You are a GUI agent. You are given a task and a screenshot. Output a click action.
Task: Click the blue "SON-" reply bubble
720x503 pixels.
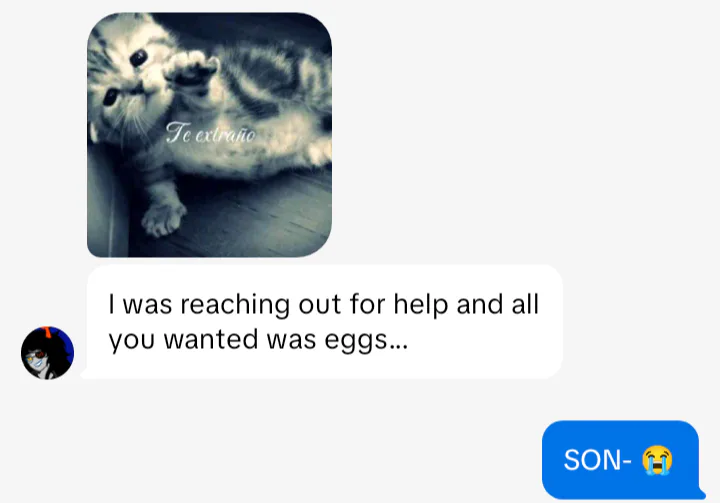point(620,459)
